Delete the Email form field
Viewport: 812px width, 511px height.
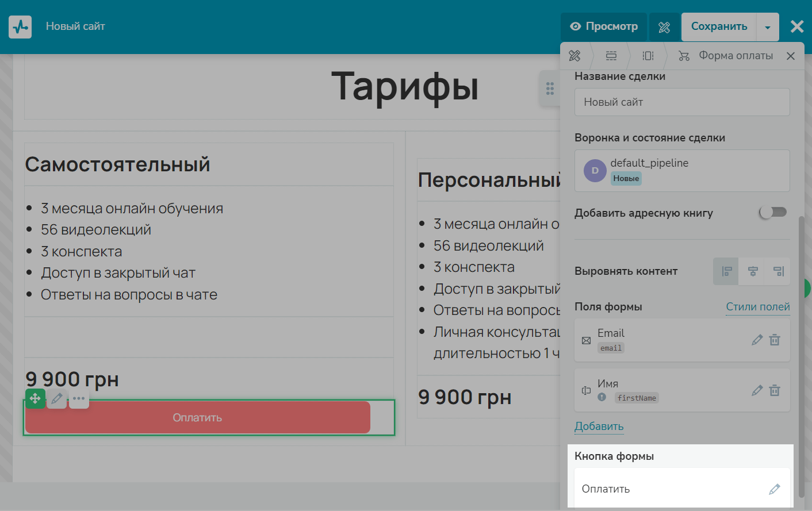(775, 340)
